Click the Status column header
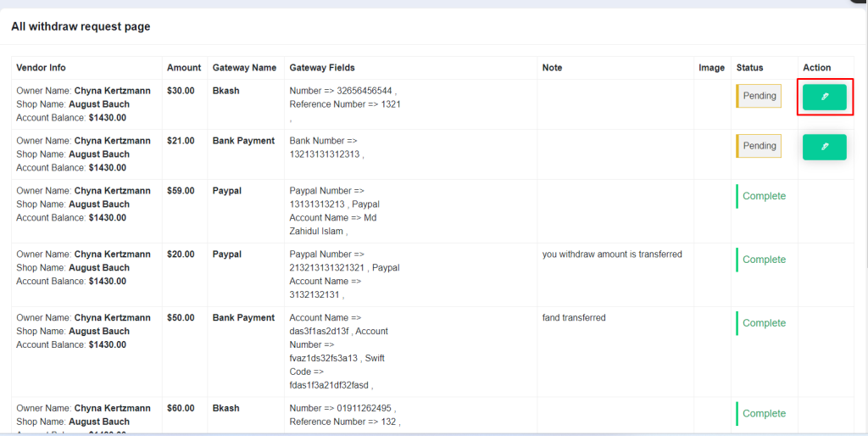This screenshot has width=868, height=436. (749, 68)
